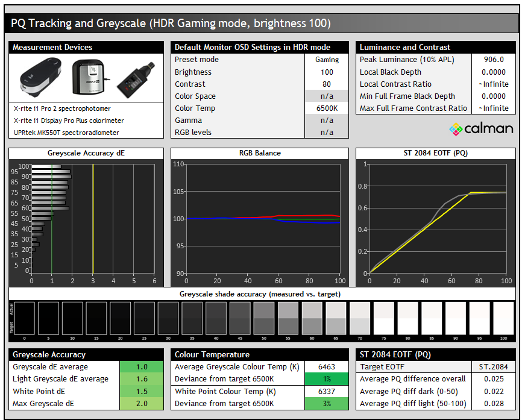Click the UPRtek MK550T spectroradiometer image
Image resolution: width=525 pixels, height=420 pixels.
pyautogui.click(x=133, y=79)
